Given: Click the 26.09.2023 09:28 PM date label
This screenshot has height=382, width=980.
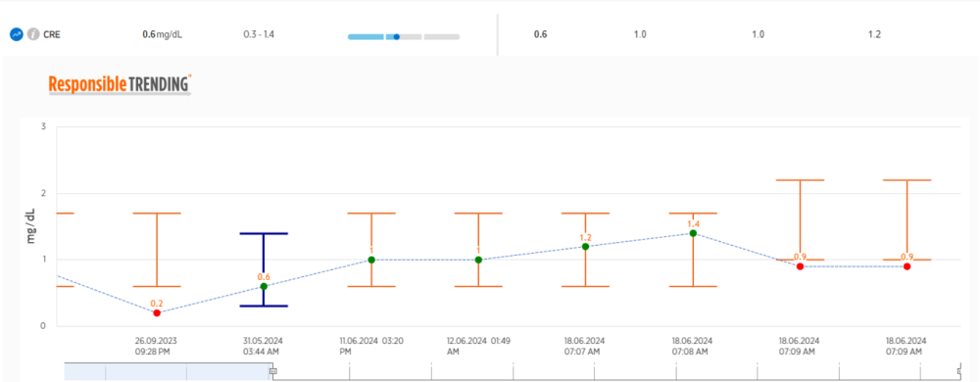Looking at the screenshot, I should (156, 347).
